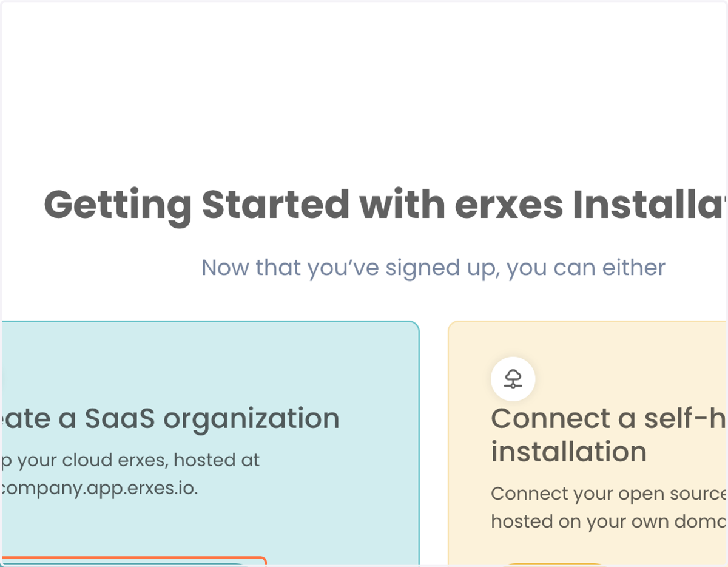Image resolution: width=728 pixels, height=567 pixels.
Task: Click the Getting Started with erxes title
Action: (x=386, y=205)
